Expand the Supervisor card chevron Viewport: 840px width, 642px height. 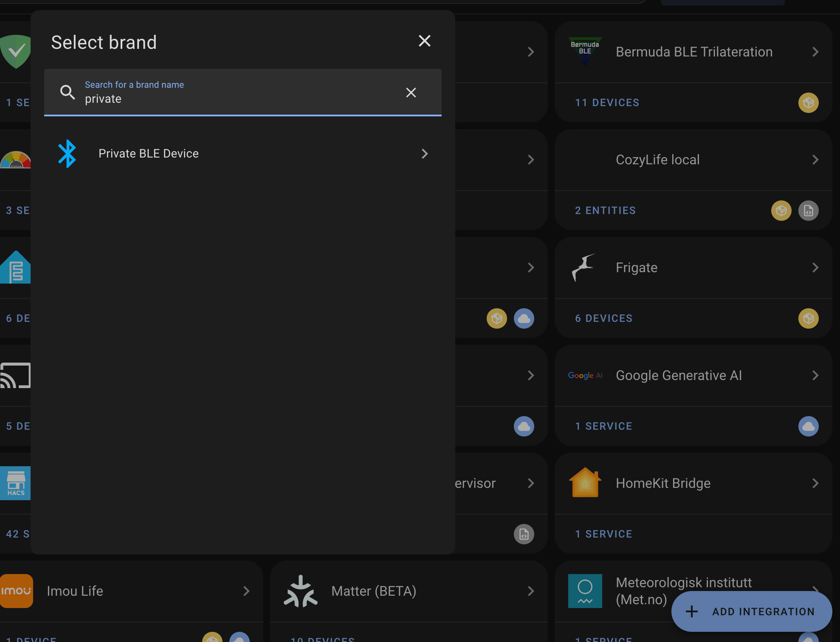pyautogui.click(x=530, y=483)
